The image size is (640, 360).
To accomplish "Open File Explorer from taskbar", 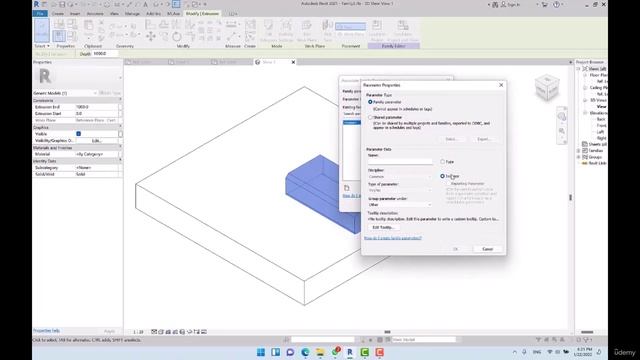I will coord(320,352).
